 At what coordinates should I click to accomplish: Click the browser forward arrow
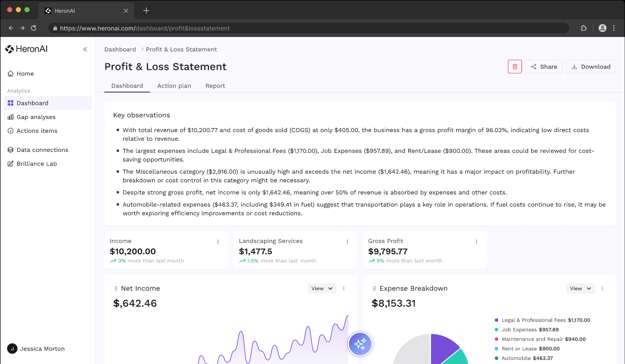coord(22,28)
